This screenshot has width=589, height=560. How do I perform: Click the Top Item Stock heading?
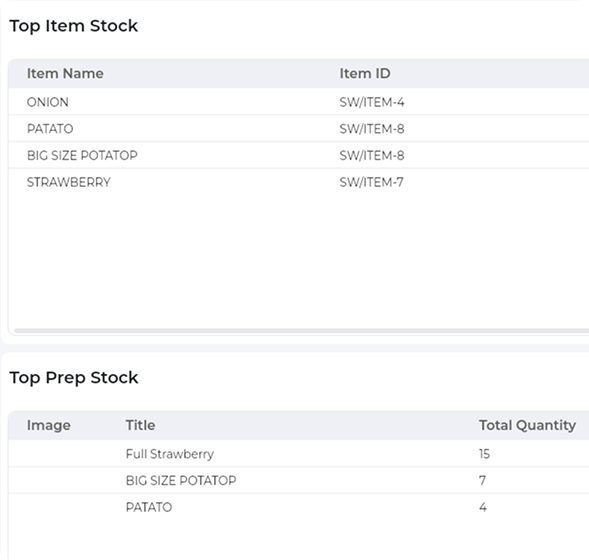tap(74, 26)
